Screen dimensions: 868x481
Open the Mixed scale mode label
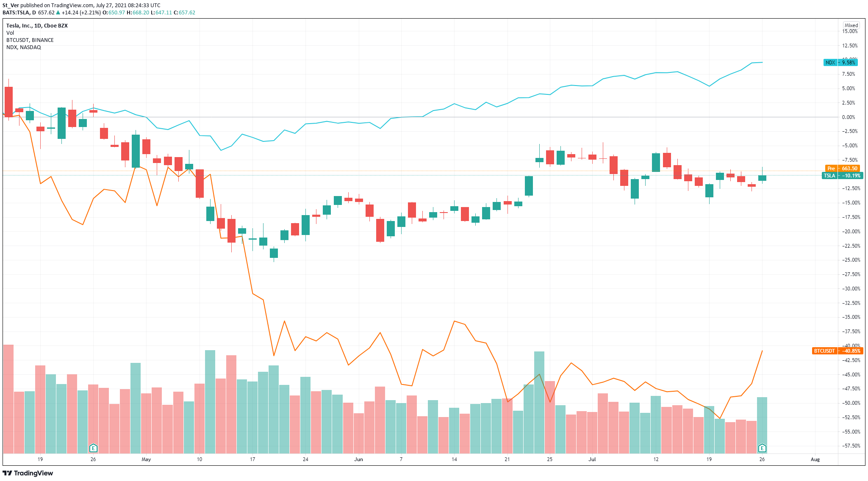(x=851, y=25)
